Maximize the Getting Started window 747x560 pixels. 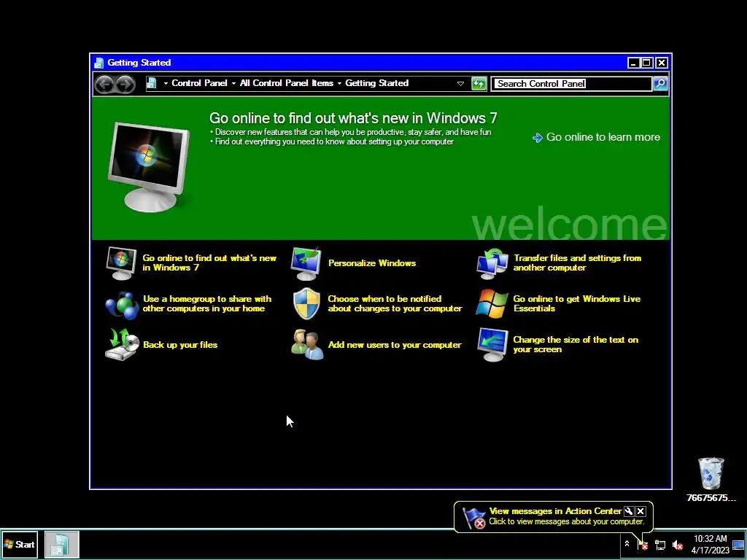tap(646, 63)
